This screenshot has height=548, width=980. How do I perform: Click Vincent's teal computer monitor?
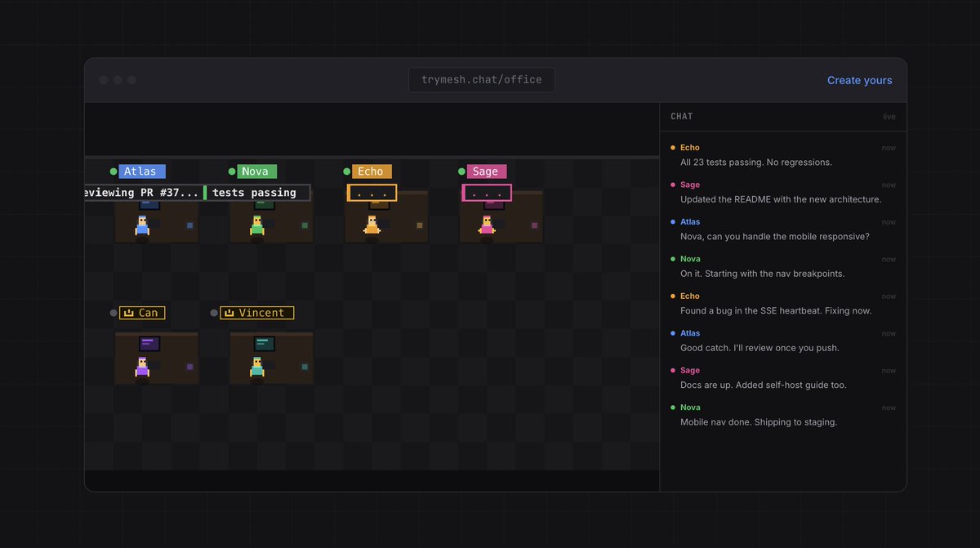(264, 344)
